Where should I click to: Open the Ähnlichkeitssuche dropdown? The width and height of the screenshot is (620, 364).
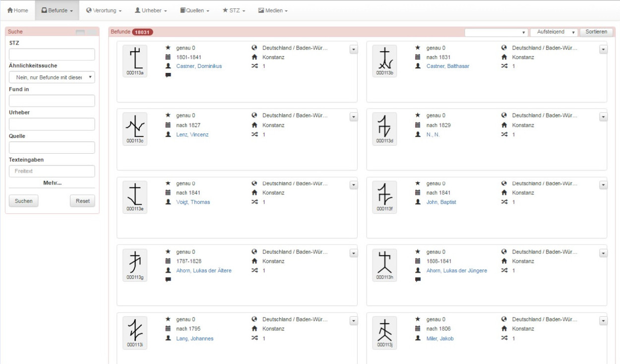[x=52, y=77]
